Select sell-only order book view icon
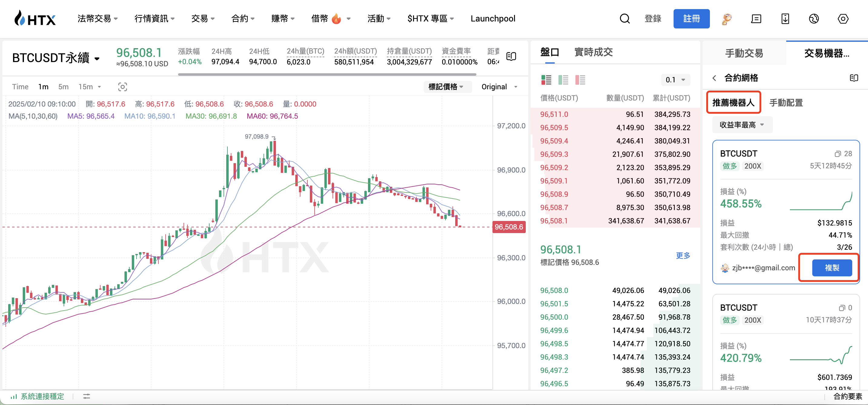 pos(580,80)
